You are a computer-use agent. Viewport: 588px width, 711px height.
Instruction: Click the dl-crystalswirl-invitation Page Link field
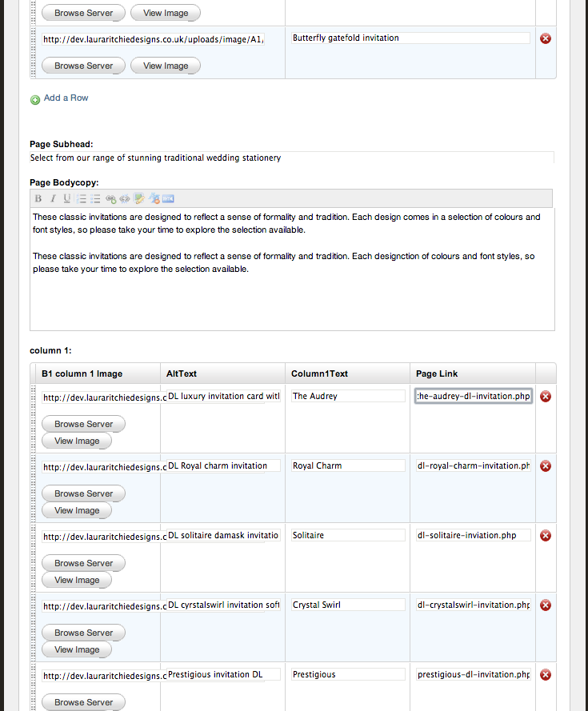pos(474,605)
